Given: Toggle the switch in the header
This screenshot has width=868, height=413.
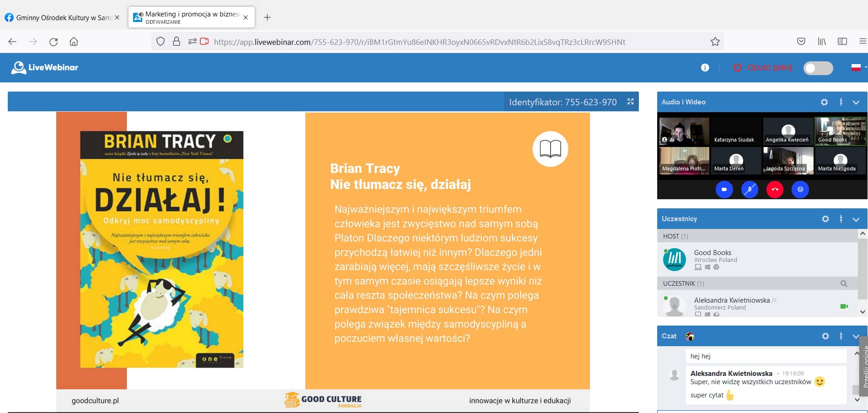Looking at the screenshot, I should 818,68.
